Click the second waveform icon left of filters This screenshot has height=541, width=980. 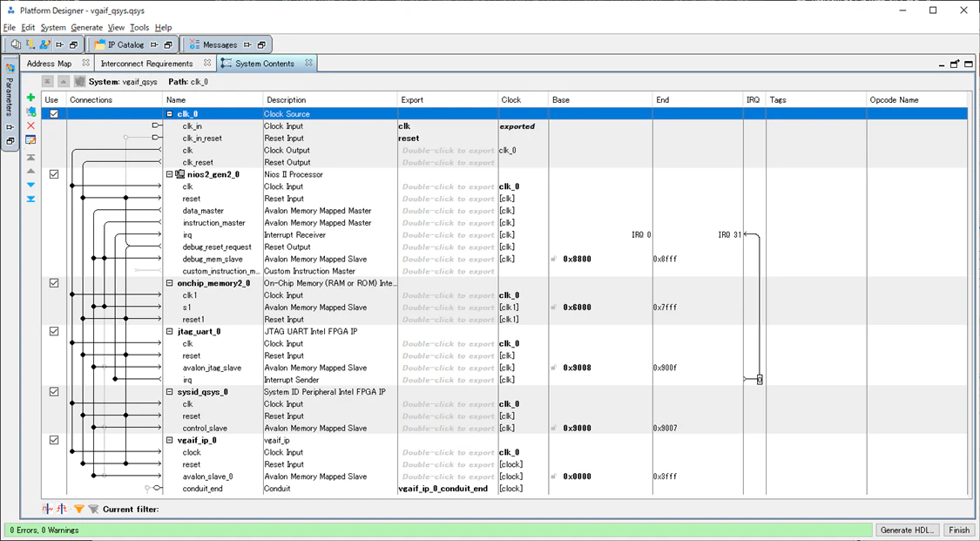click(62, 509)
